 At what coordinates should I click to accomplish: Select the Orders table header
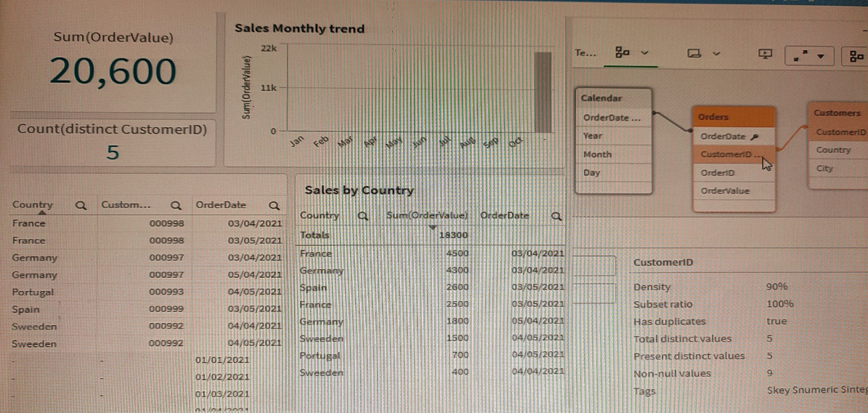734,116
